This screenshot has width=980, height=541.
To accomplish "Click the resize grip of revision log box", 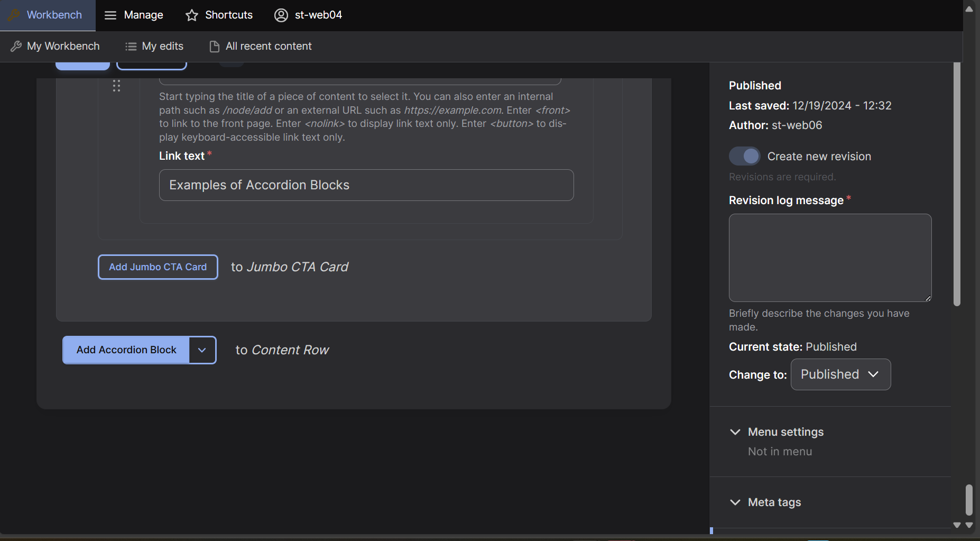I will coord(928,298).
